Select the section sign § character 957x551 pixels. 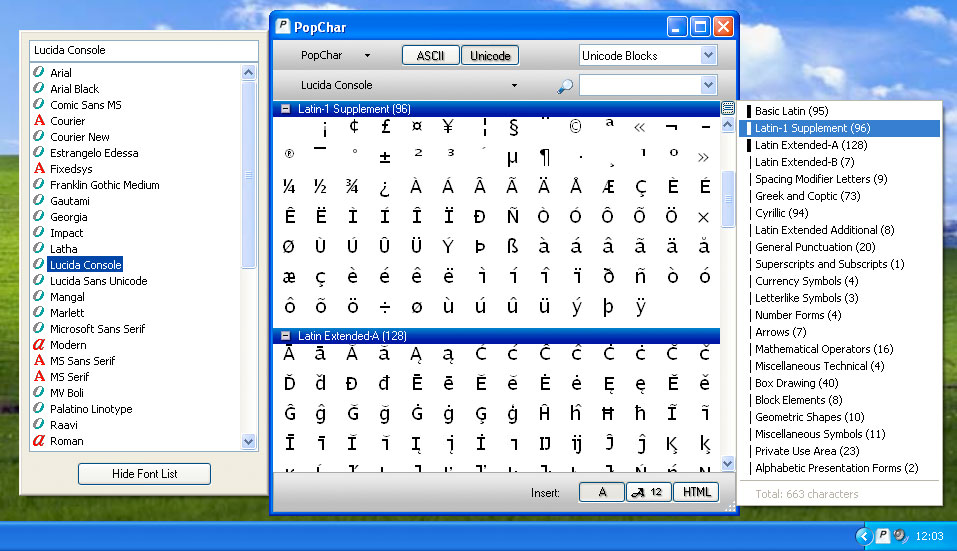pyautogui.click(x=513, y=128)
